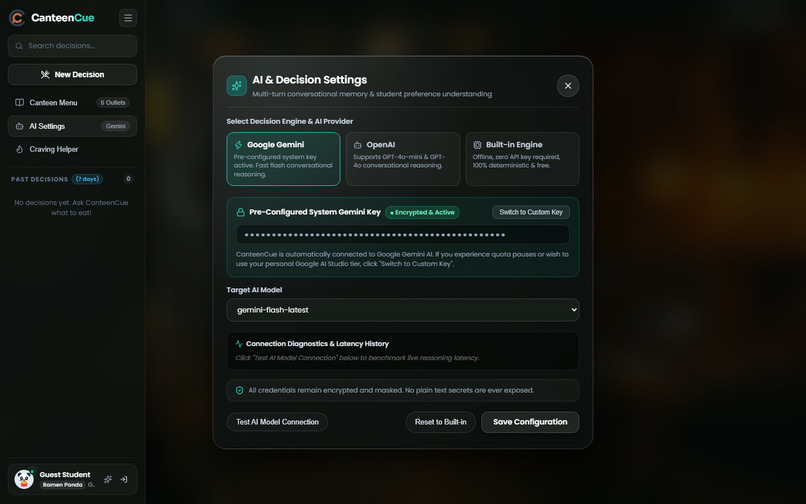Click the 6 Outlets badge
Screen dimensions: 806x504
(x=113, y=102)
